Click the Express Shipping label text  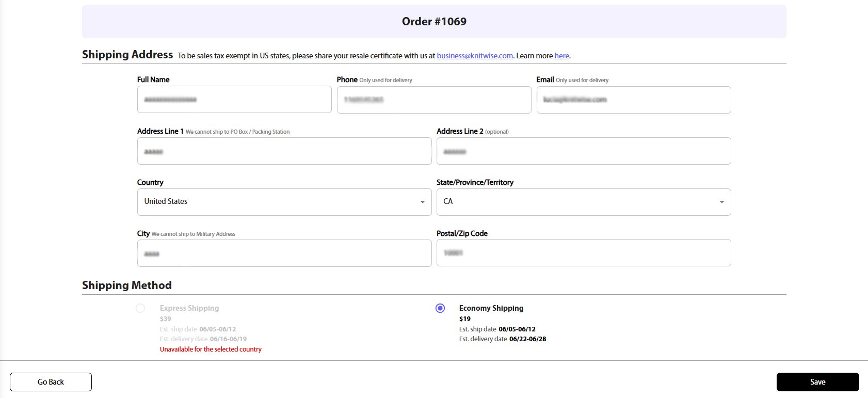point(189,308)
